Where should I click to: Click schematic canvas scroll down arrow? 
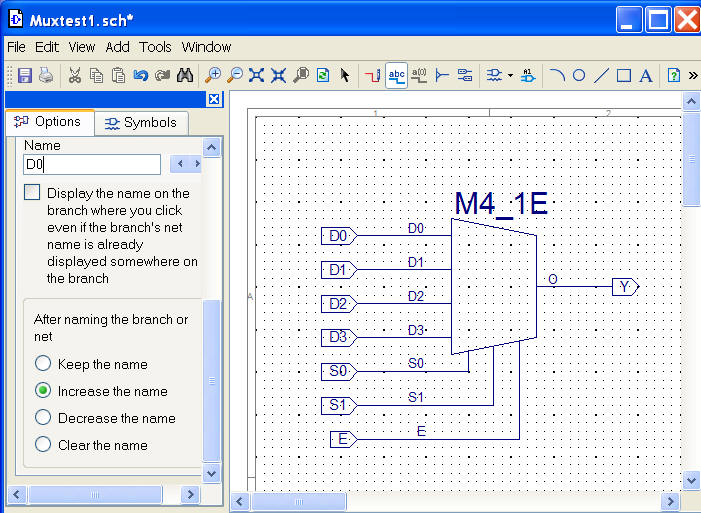click(x=691, y=481)
